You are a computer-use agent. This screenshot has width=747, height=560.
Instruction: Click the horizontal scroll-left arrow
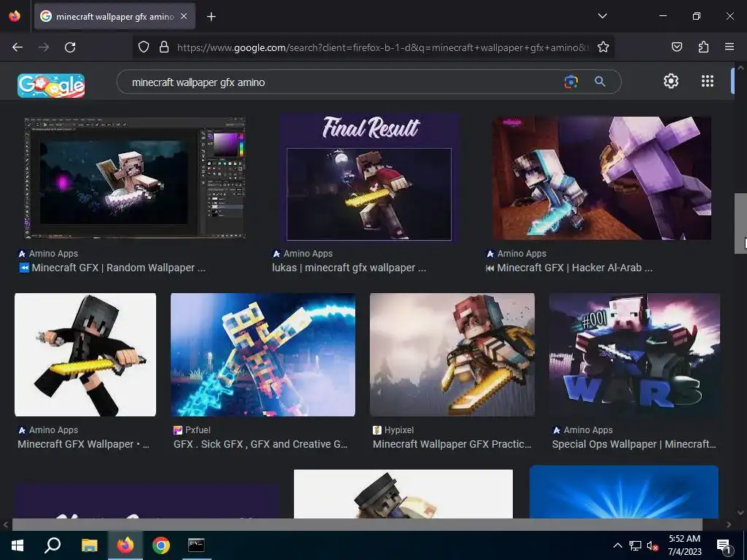click(x=6, y=525)
